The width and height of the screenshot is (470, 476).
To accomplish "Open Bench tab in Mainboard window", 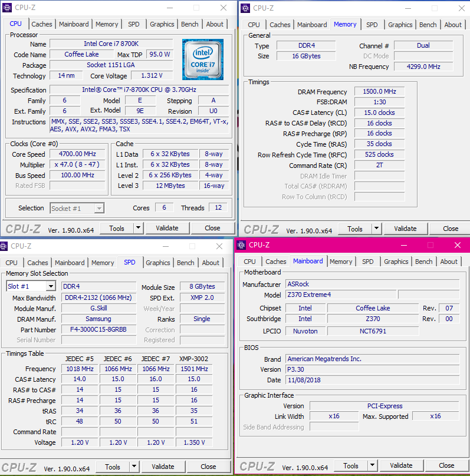I will coord(424,262).
